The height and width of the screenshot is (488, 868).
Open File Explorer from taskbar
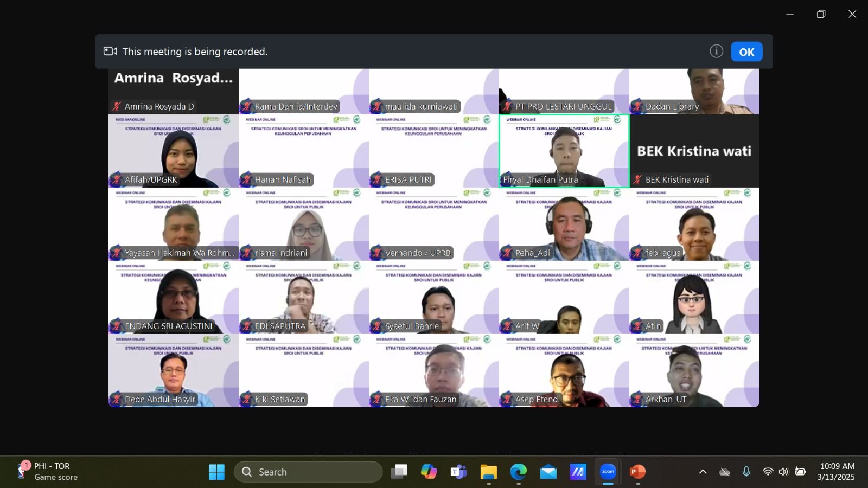pyautogui.click(x=488, y=472)
